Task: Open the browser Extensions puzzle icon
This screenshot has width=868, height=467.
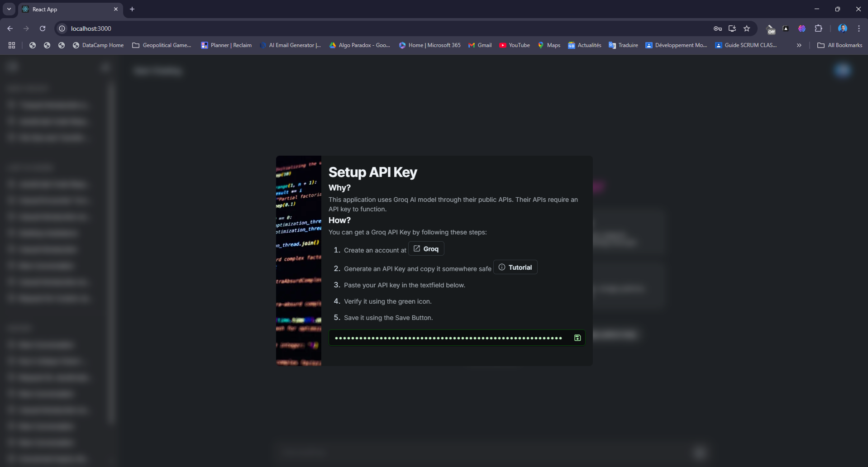Action: (819, 28)
